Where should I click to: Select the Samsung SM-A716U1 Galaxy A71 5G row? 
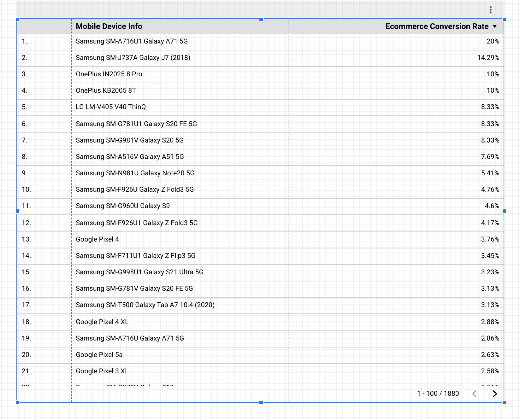tap(260, 42)
